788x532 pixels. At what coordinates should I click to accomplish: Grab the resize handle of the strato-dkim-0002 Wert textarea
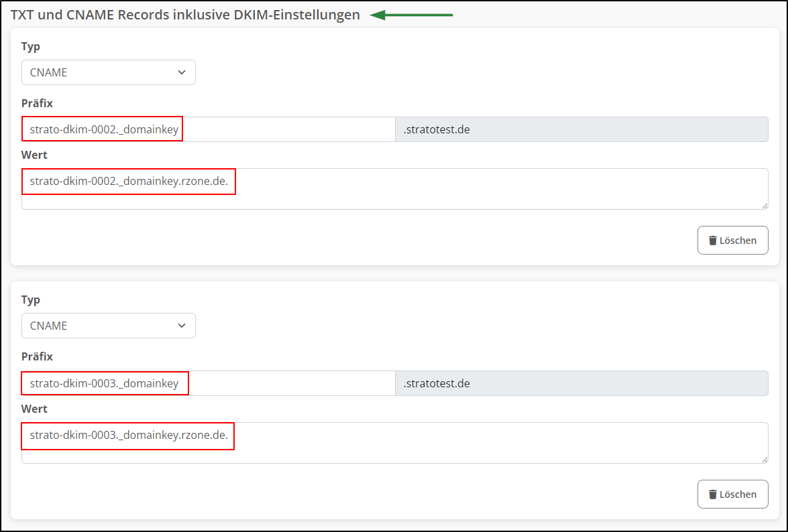pyautogui.click(x=765, y=206)
